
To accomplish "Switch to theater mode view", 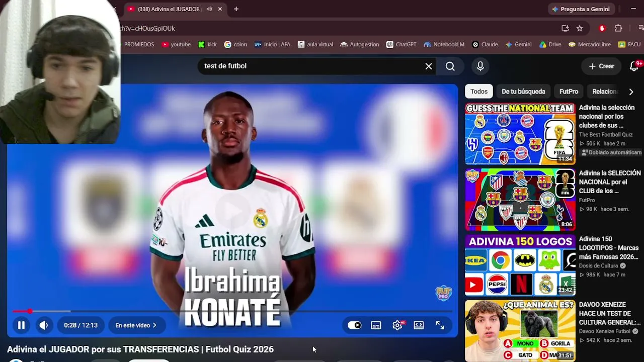I will [419, 325].
